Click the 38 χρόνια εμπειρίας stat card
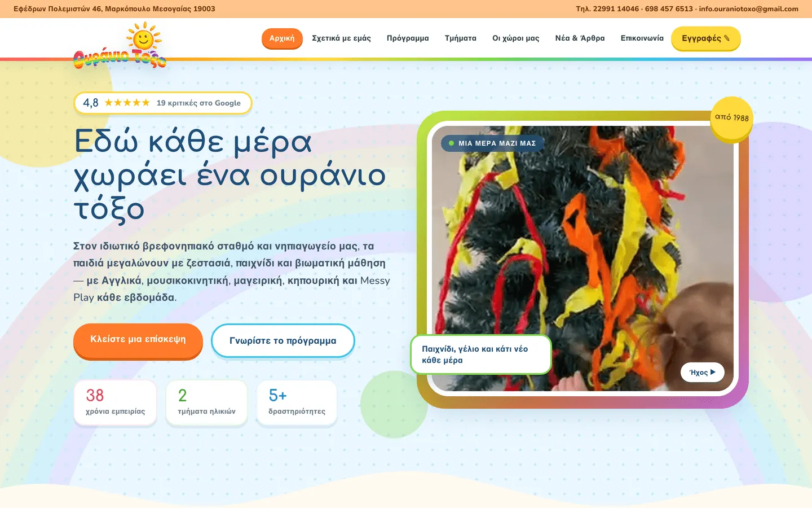Viewport: 812px width, 508px height. tap(115, 402)
